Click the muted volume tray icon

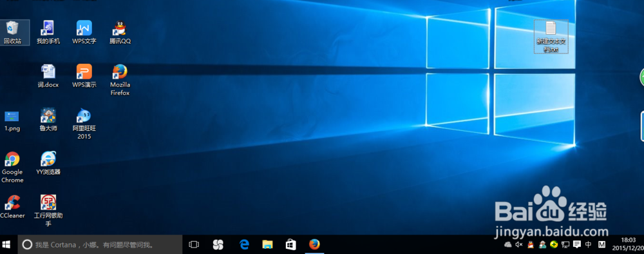(x=518, y=244)
